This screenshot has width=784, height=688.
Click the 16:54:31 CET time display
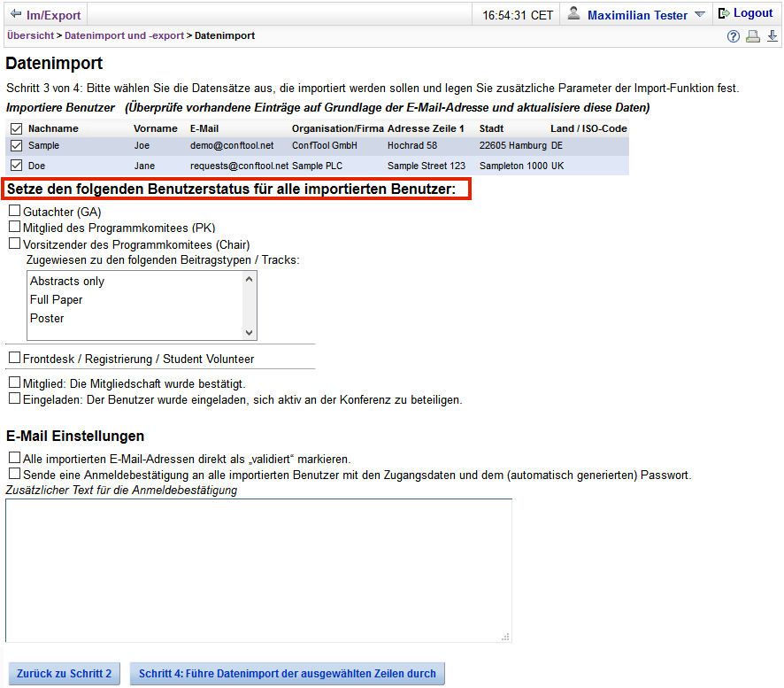518,16
